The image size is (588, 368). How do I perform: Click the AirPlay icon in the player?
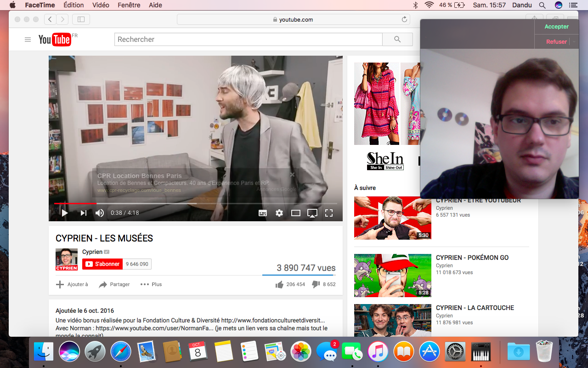pyautogui.click(x=312, y=213)
